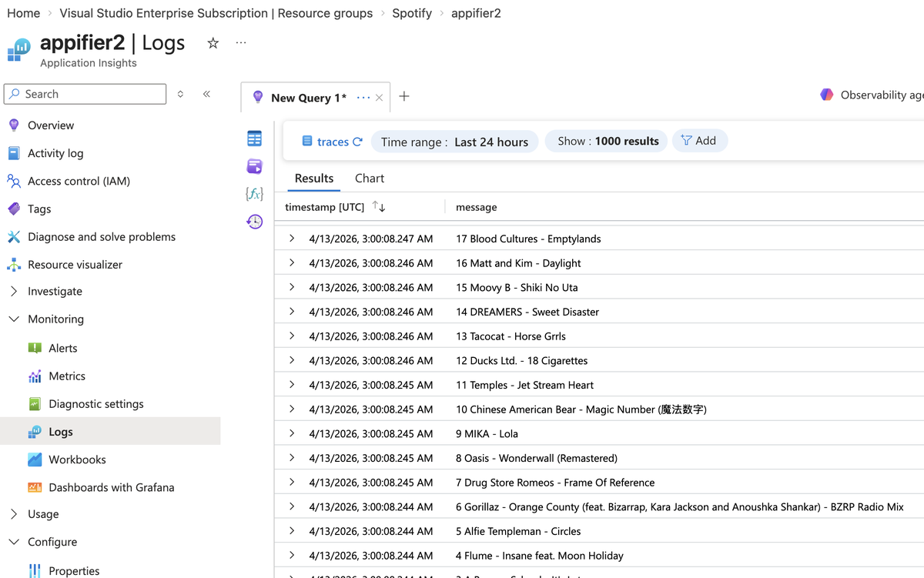
Task: Expand the Blood Cultures - Emptylands row
Action: tap(292, 239)
